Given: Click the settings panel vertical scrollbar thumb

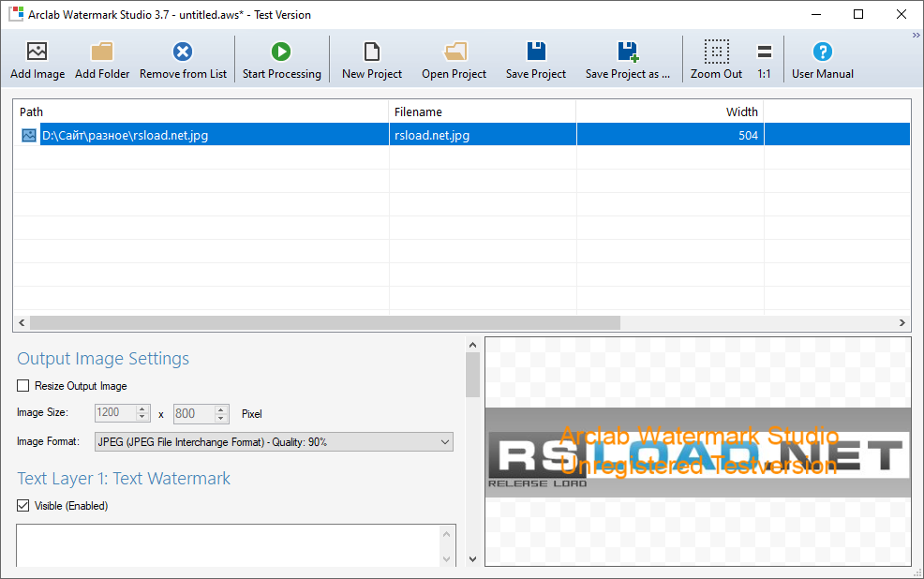Looking at the screenshot, I should [472, 375].
